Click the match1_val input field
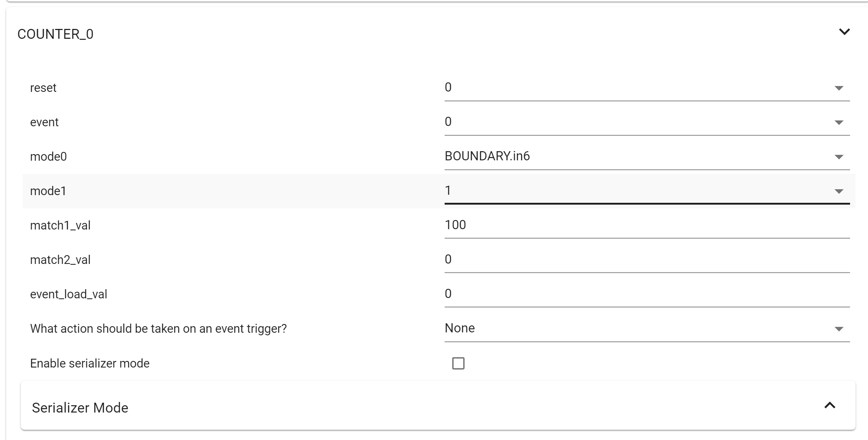The width and height of the screenshot is (868, 440). (x=646, y=225)
